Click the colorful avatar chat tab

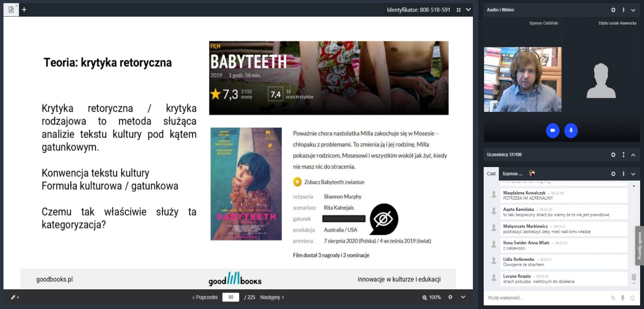532,173
